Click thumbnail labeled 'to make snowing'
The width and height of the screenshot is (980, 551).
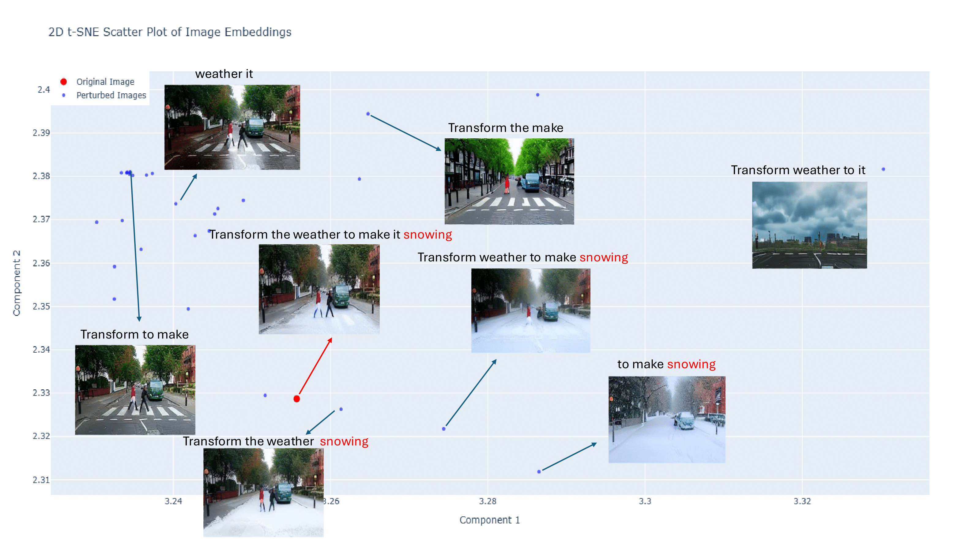(666, 419)
